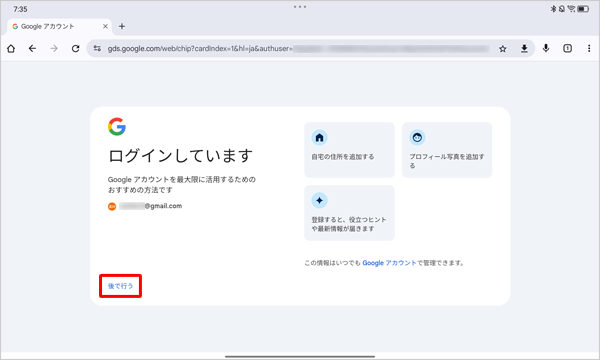The image size is (600, 360).
Task: Open a new tab with plus button
Action: 122,26
